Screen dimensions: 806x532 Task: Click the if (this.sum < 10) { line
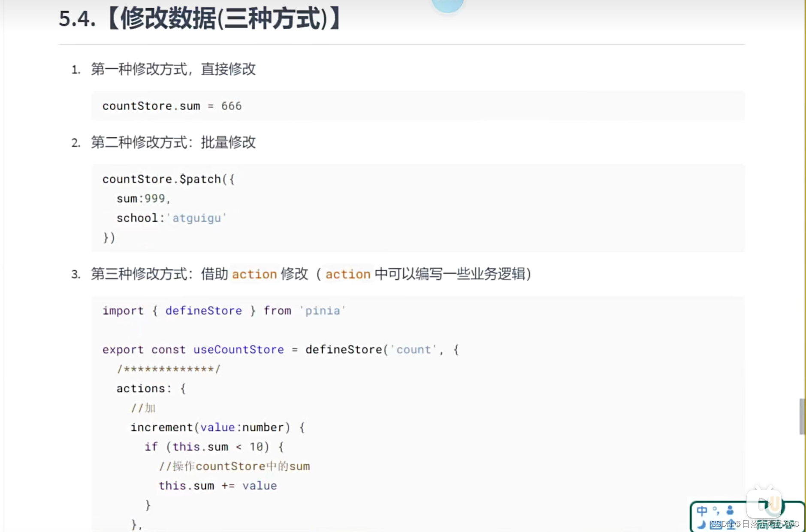coord(214,447)
